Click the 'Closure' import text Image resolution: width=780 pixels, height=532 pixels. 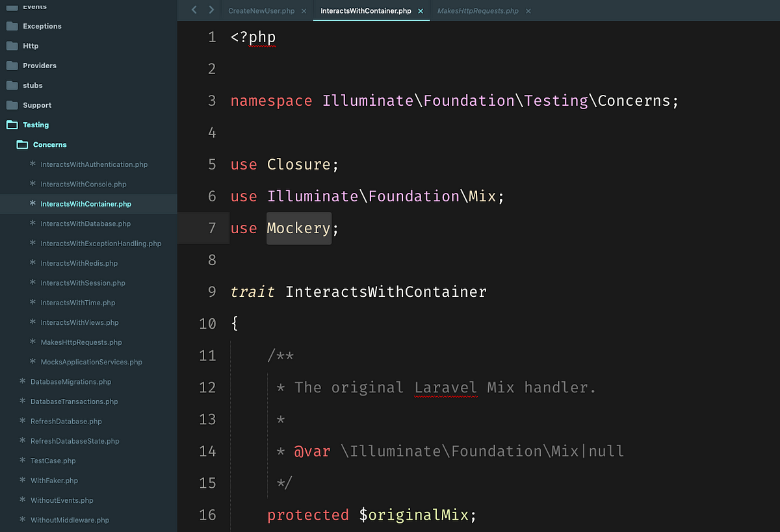tap(299, 164)
